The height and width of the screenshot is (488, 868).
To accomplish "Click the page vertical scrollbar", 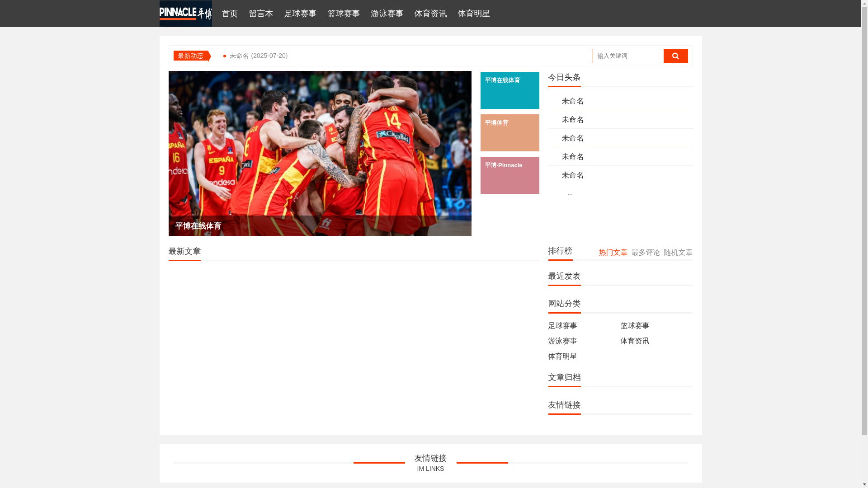I will tap(864, 244).
